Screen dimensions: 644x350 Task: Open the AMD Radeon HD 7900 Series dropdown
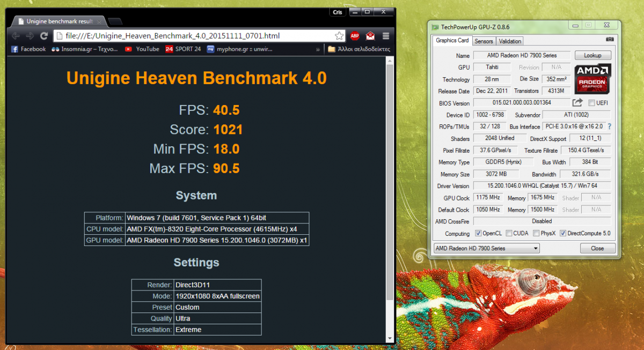486,248
